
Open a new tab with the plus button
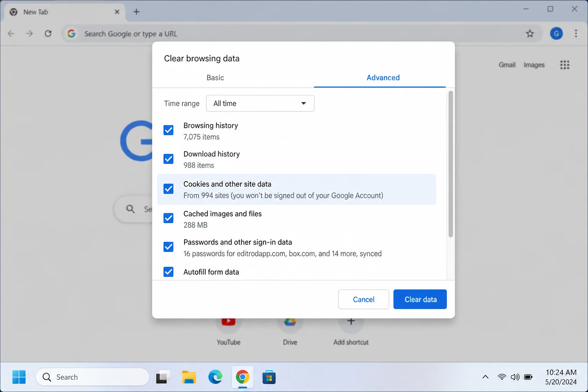click(x=136, y=12)
